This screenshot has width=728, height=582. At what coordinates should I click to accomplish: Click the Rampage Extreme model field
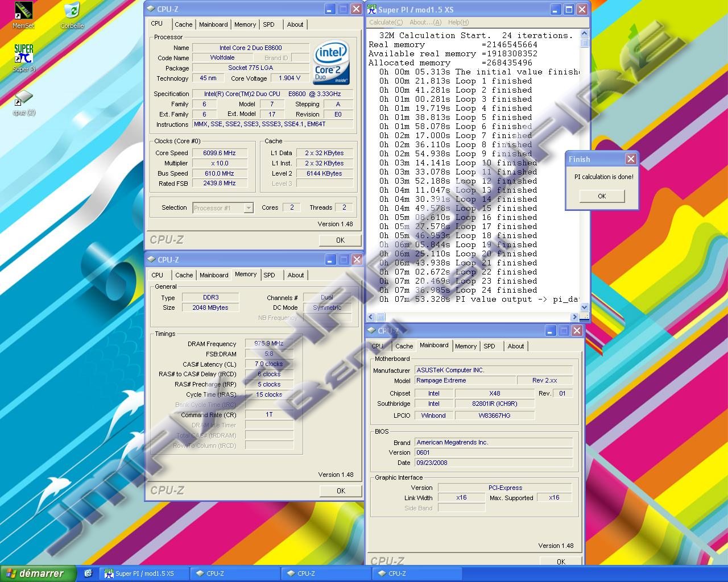(x=465, y=381)
